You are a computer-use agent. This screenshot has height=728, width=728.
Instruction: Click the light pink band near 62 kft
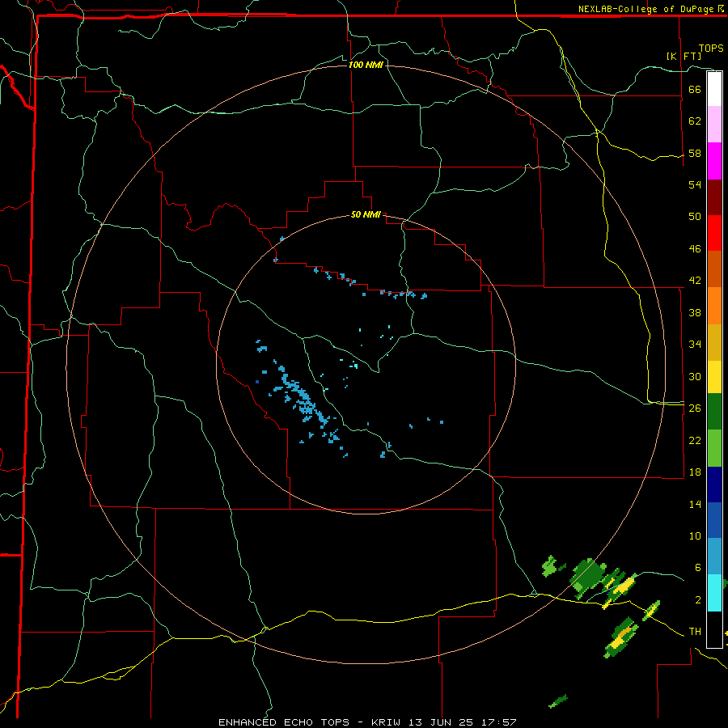tap(714, 124)
